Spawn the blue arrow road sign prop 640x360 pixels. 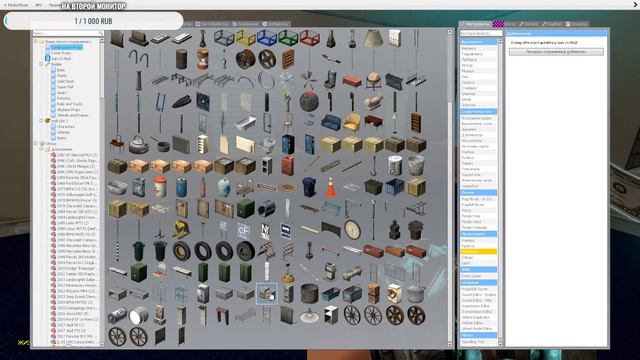pyautogui.click(x=286, y=231)
